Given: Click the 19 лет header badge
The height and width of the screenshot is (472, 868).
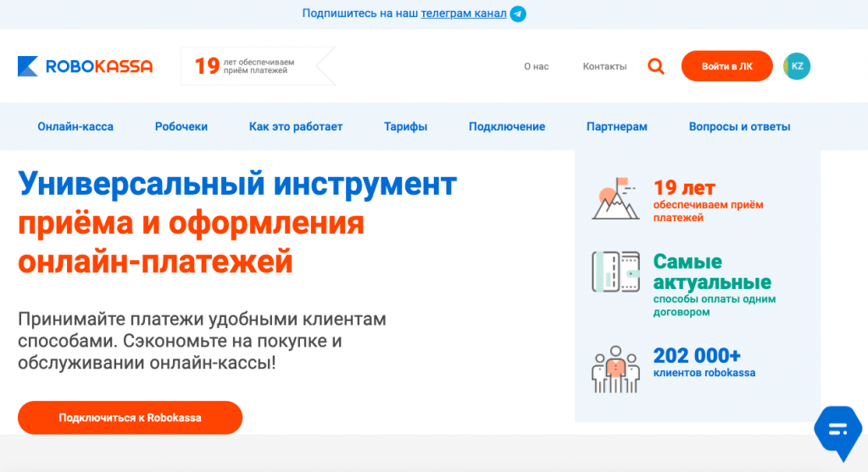Looking at the screenshot, I should 258,66.
